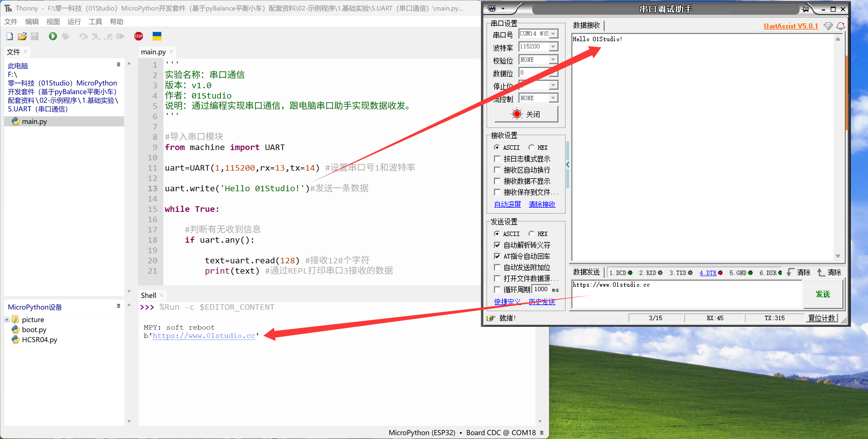
Task: Select main.py in the files panel
Action: click(64, 121)
